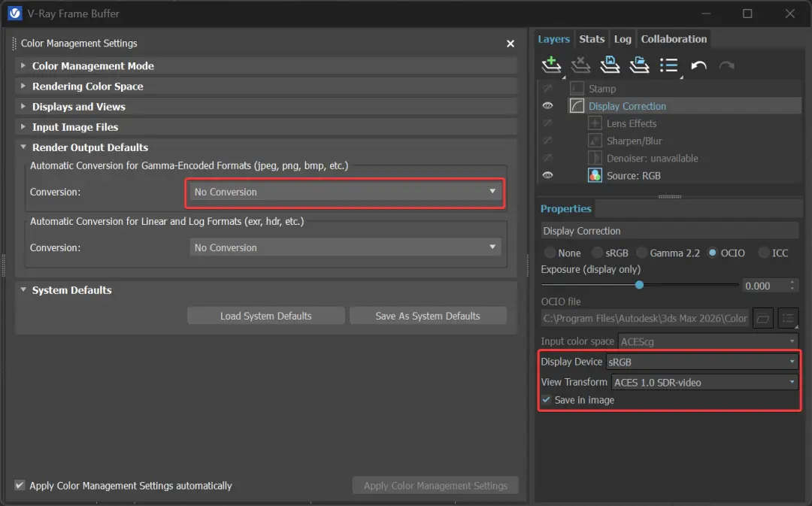Switch to the Log tab
The width and height of the screenshot is (812, 506).
[623, 39]
